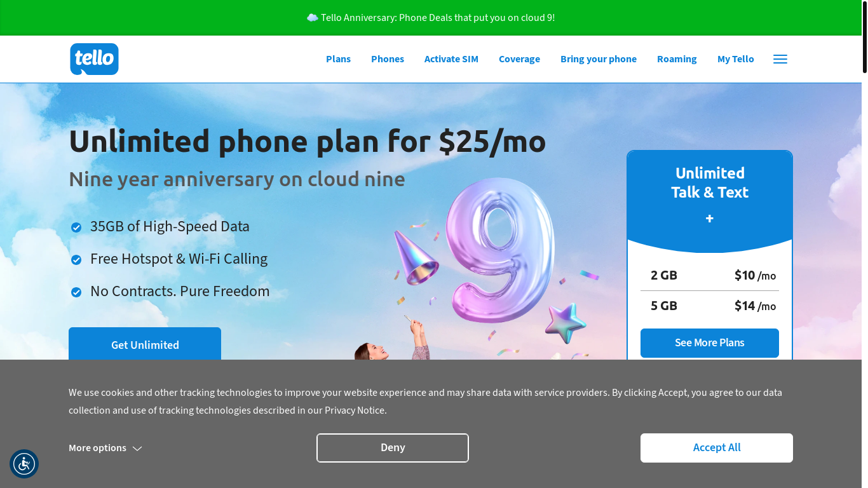
Task: Click See More Plans button
Action: pos(710,343)
